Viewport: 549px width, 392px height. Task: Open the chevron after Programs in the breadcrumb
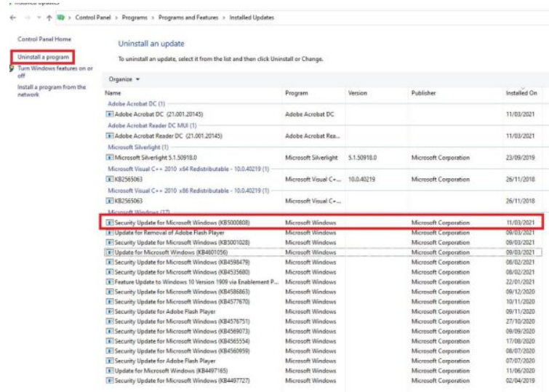tap(153, 17)
